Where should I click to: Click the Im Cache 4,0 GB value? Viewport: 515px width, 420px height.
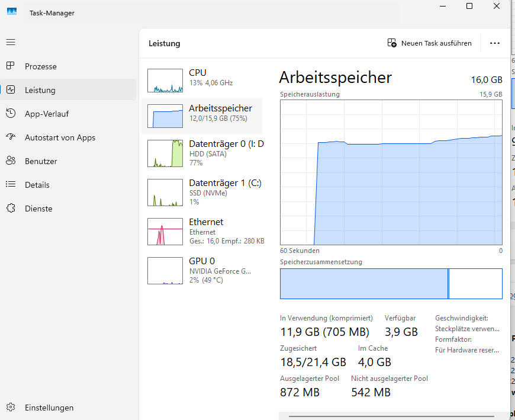[375, 362]
